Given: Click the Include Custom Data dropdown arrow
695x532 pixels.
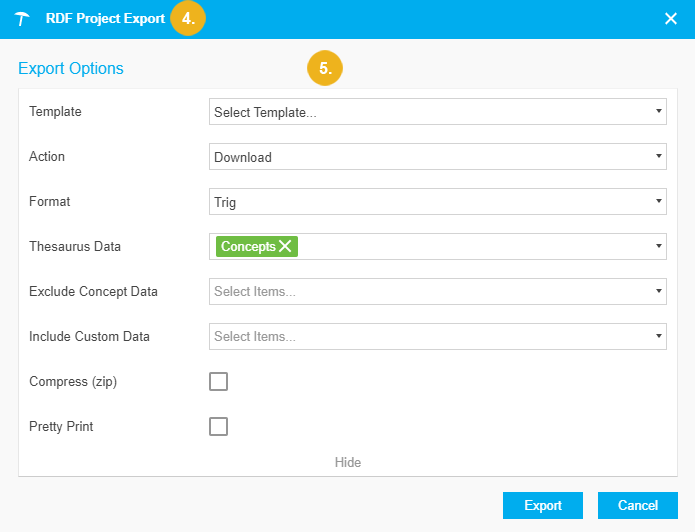Looking at the screenshot, I should 658,337.
